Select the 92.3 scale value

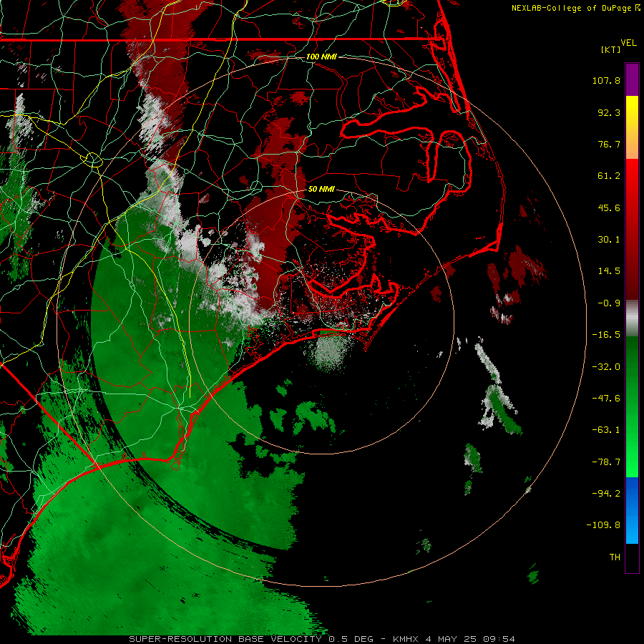609,112
